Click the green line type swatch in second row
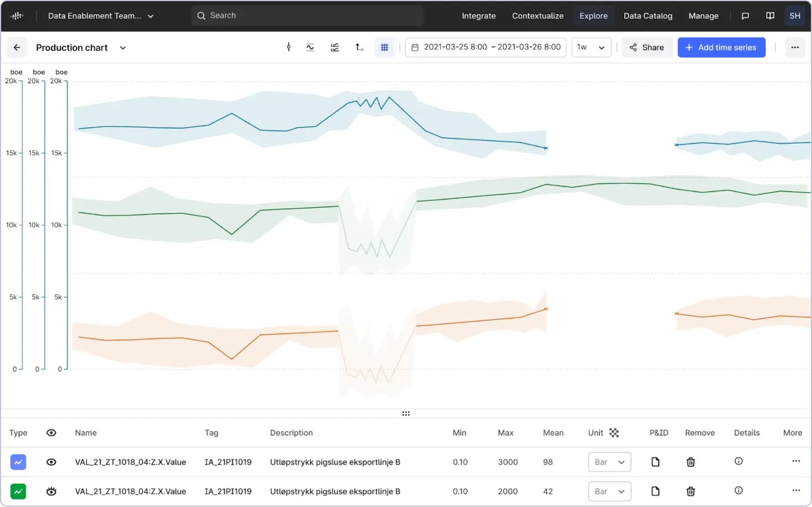 pos(18,491)
